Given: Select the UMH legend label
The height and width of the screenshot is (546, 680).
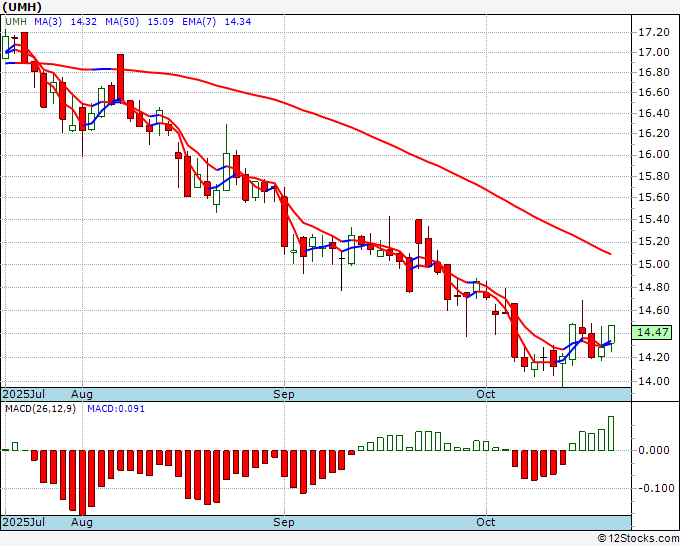Looking at the screenshot, I should (16, 22).
